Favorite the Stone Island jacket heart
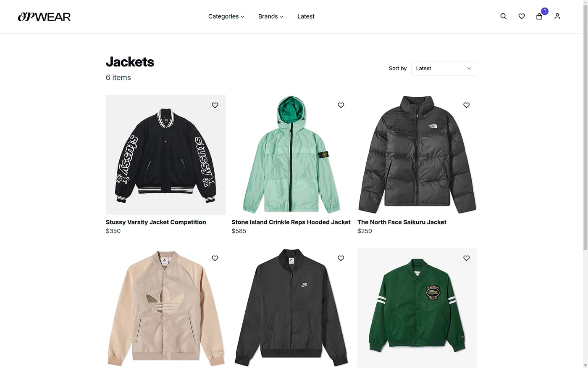This screenshot has width=588, height=368. 341,105
